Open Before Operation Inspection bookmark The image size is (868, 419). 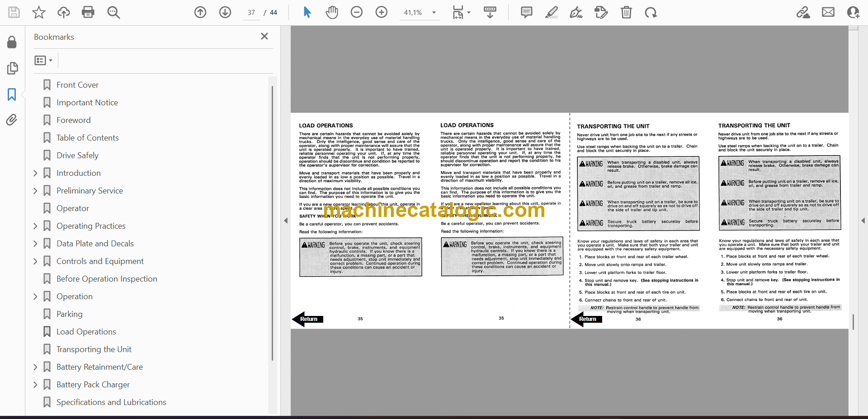(107, 279)
